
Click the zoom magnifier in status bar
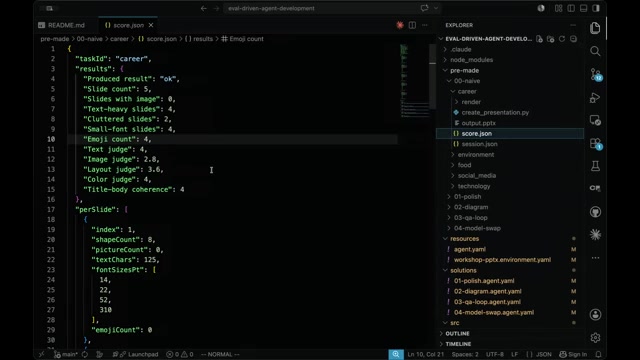pyautogui.click(x=396, y=354)
